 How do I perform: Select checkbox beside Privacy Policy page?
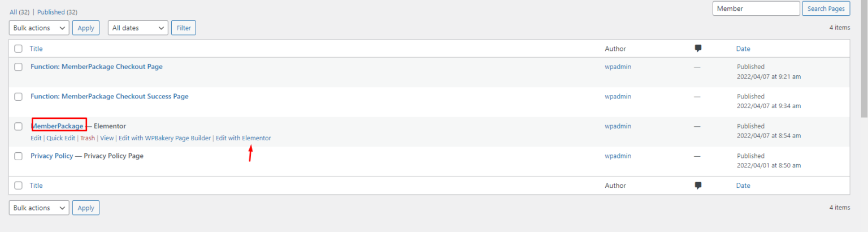[19, 156]
